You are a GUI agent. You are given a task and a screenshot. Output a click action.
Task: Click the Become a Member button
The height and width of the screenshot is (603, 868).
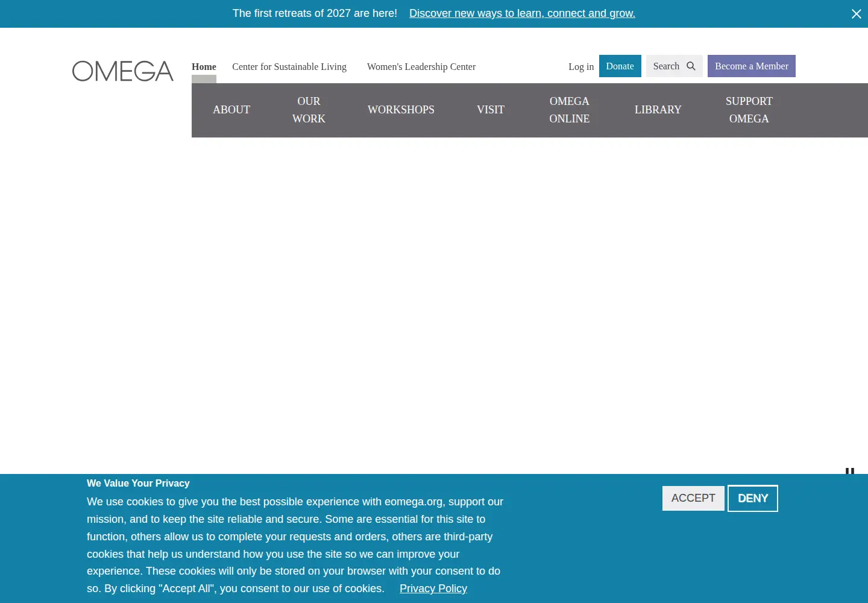(752, 66)
